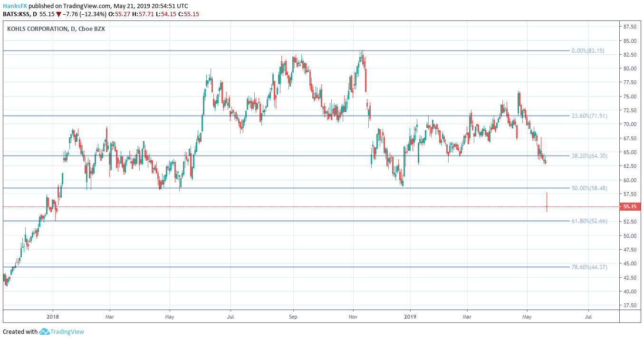This screenshot has width=644, height=340.
Task: Click 62.50 on the price axis
Action: [631, 166]
